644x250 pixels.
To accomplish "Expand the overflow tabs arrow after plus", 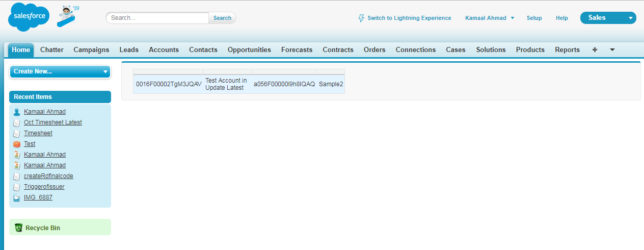I will (x=612, y=49).
